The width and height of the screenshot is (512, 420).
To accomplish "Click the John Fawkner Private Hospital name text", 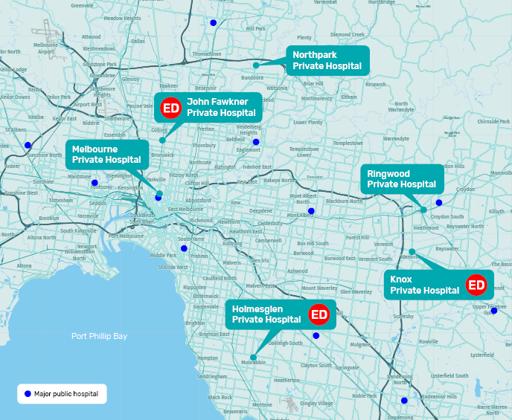I will (x=221, y=108).
